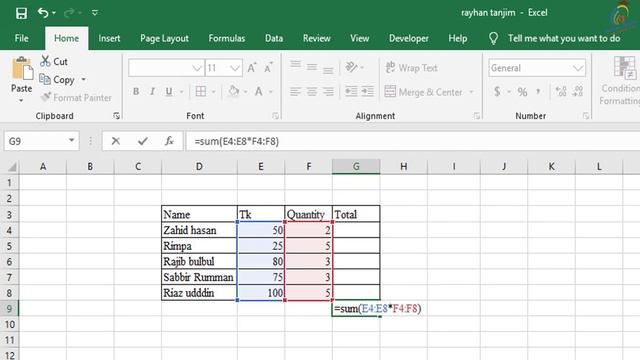Click the Accounting dollar format icon
Image resolution: width=640 pixels, height=360 pixels.
tap(497, 91)
